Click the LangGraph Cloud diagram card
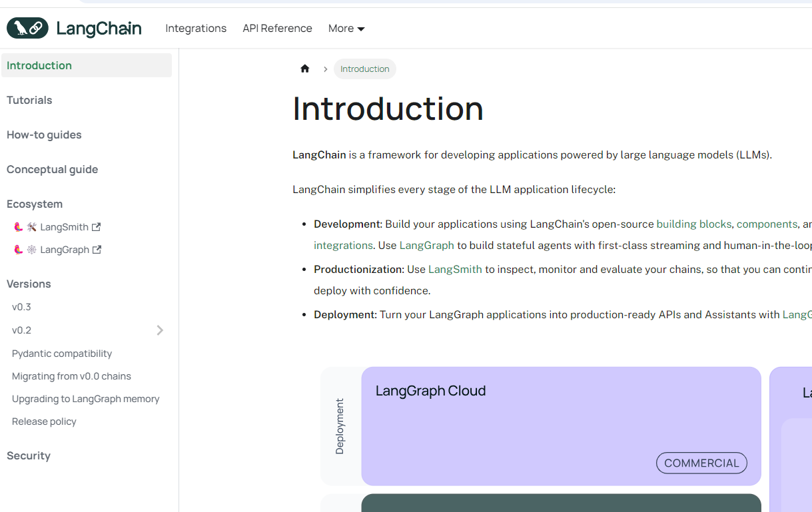This screenshot has width=812, height=512. tap(561, 426)
